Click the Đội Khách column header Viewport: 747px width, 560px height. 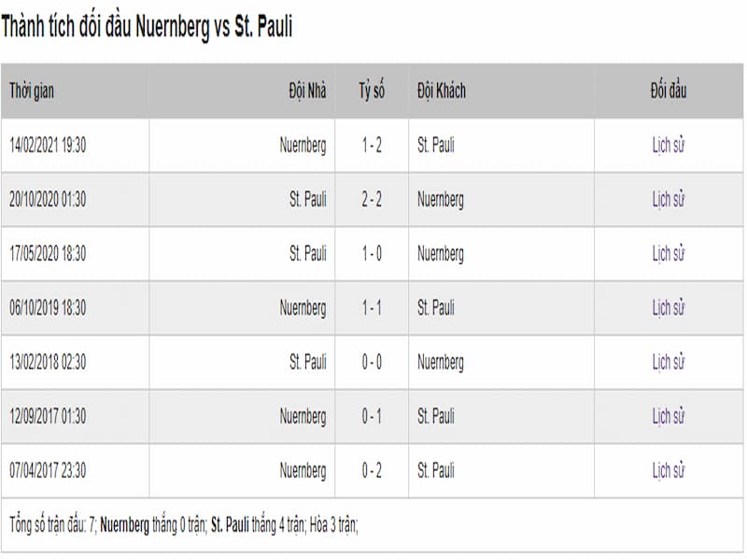pos(442,91)
